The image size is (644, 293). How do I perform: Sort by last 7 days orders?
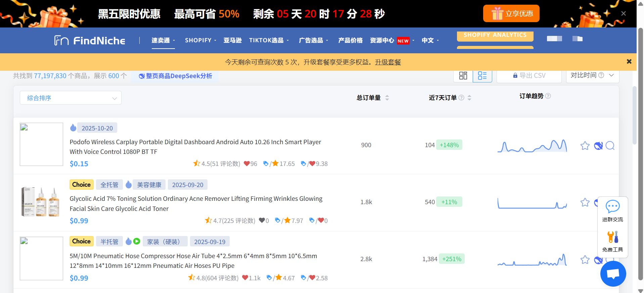tap(450, 98)
